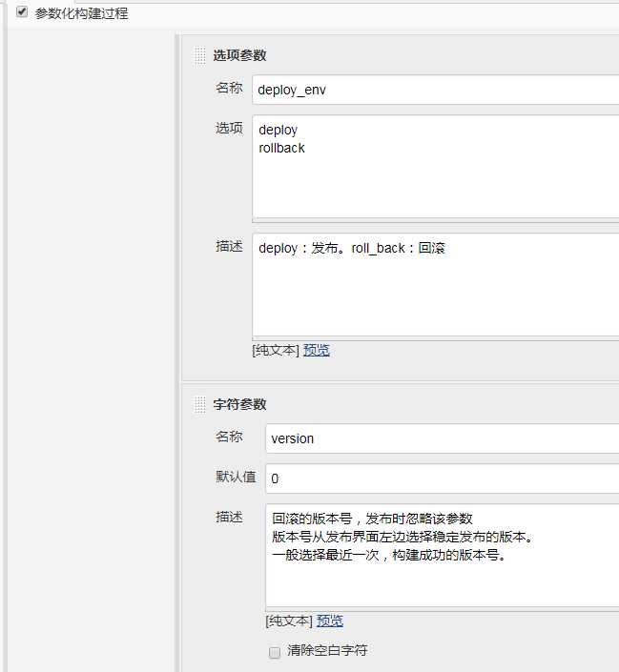The image size is (619, 672).
Task: Click the 名称 label beside deploy_env
Action: [x=229, y=88]
